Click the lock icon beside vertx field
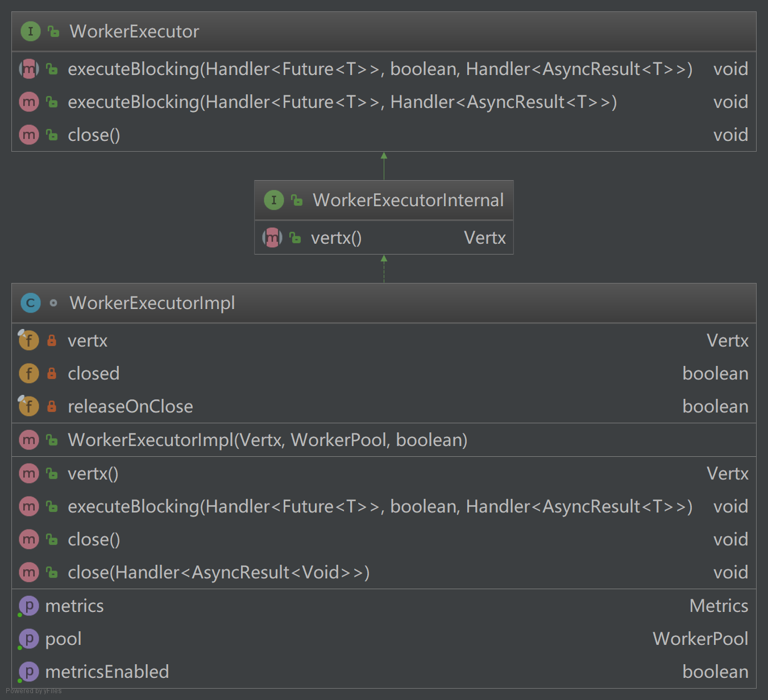768x700 pixels. pos(52,340)
